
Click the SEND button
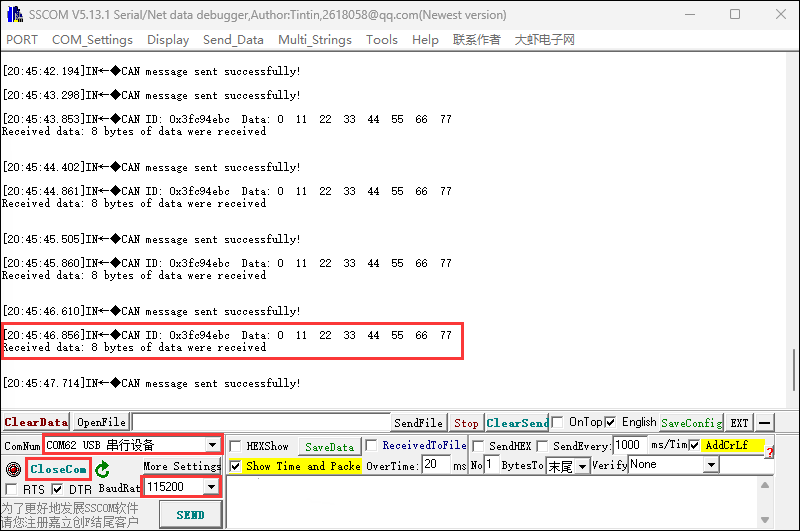190,515
